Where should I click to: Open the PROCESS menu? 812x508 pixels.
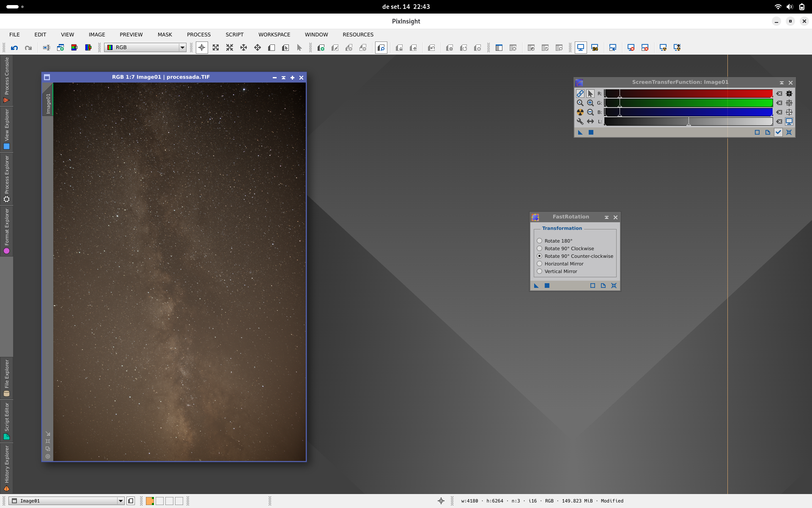tap(199, 35)
